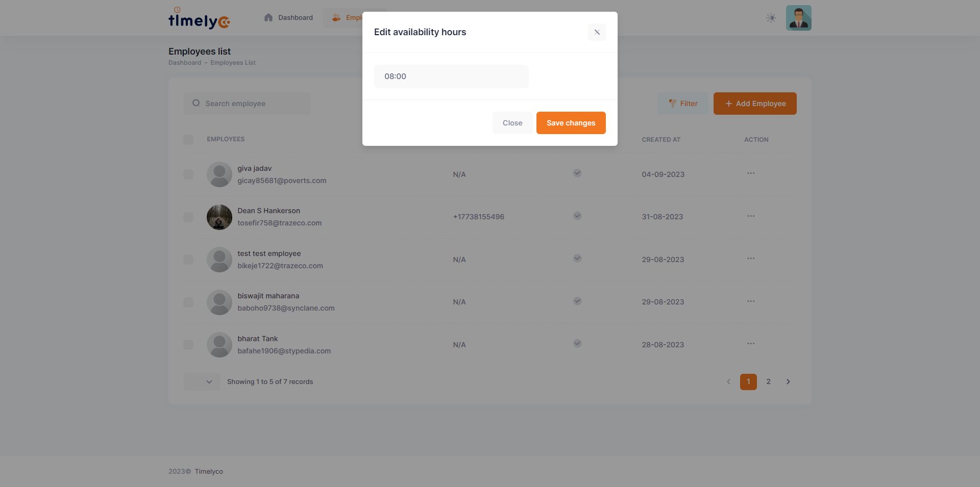The image size is (980, 487).
Task: Close the Edit availability hours dialog via X icon
Action: [x=597, y=32]
